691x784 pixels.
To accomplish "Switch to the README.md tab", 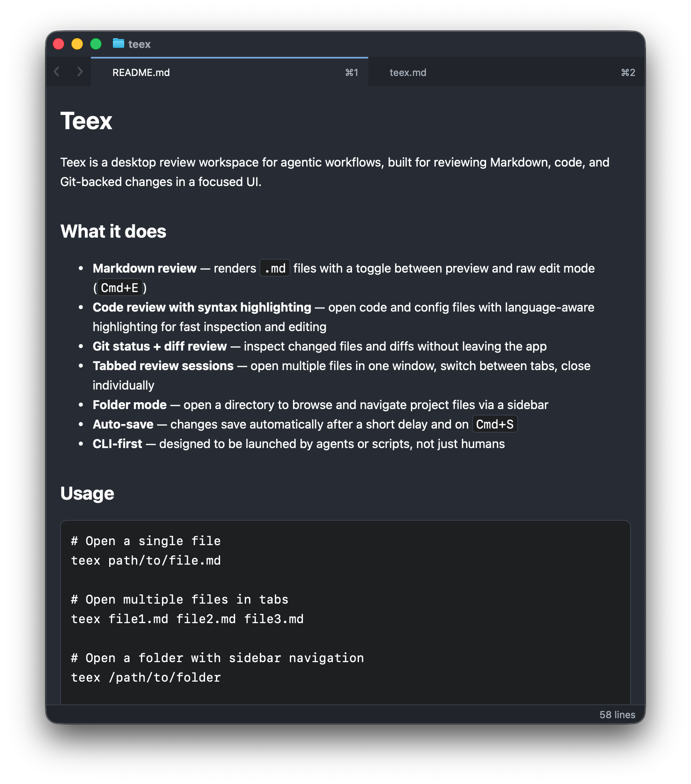I will click(x=141, y=73).
